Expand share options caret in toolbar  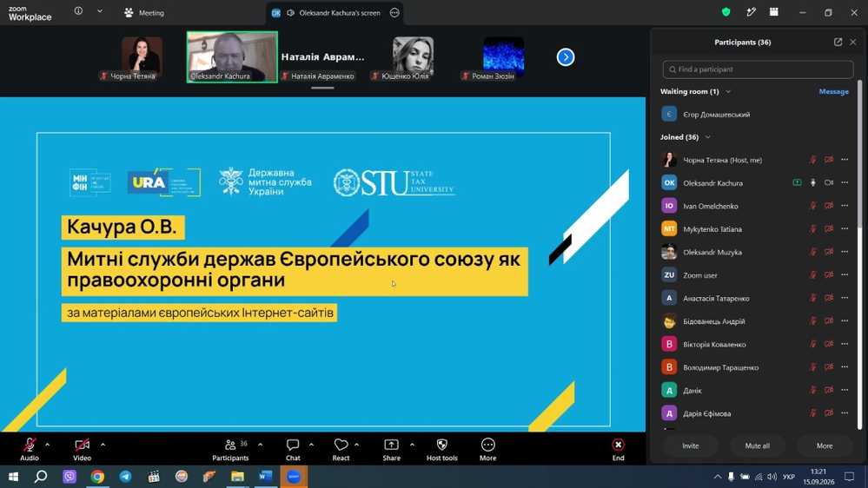412,445
